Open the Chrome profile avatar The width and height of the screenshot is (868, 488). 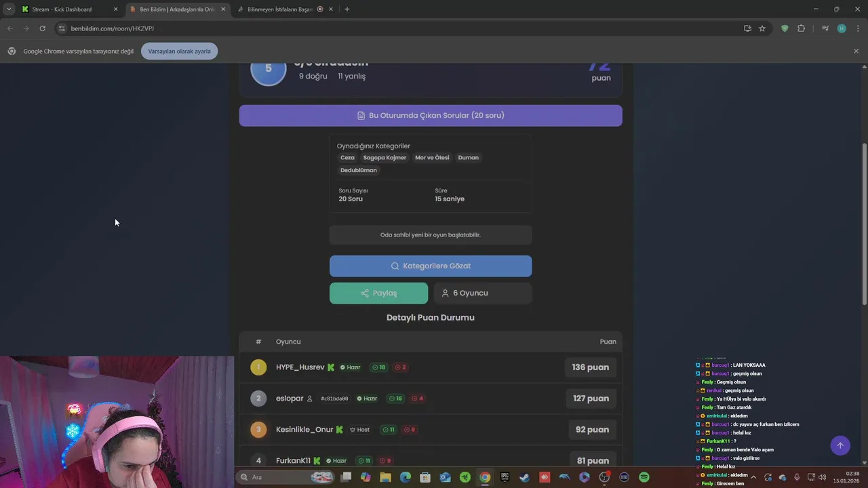[x=842, y=28]
